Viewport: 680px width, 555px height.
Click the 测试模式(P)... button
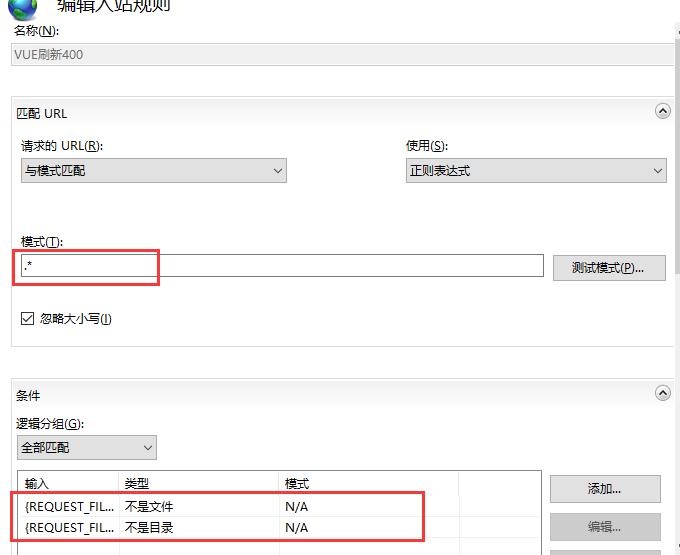click(609, 268)
